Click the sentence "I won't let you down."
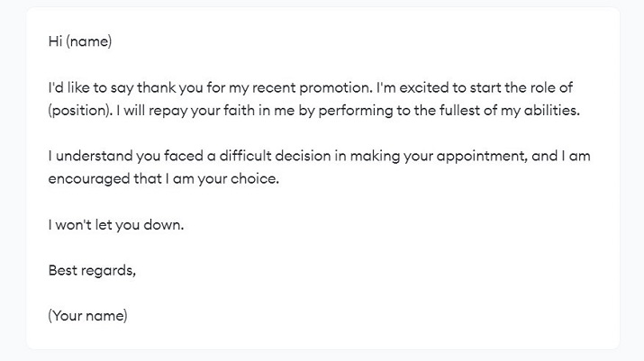Viewport: 644px width, 361px height. (116, 225)
